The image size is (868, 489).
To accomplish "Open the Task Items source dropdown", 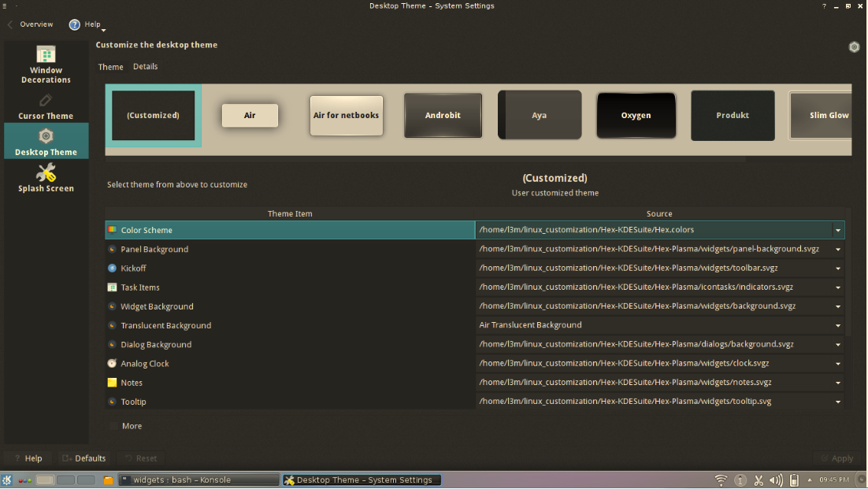I will pyautogui.click(x=838, y=287).
